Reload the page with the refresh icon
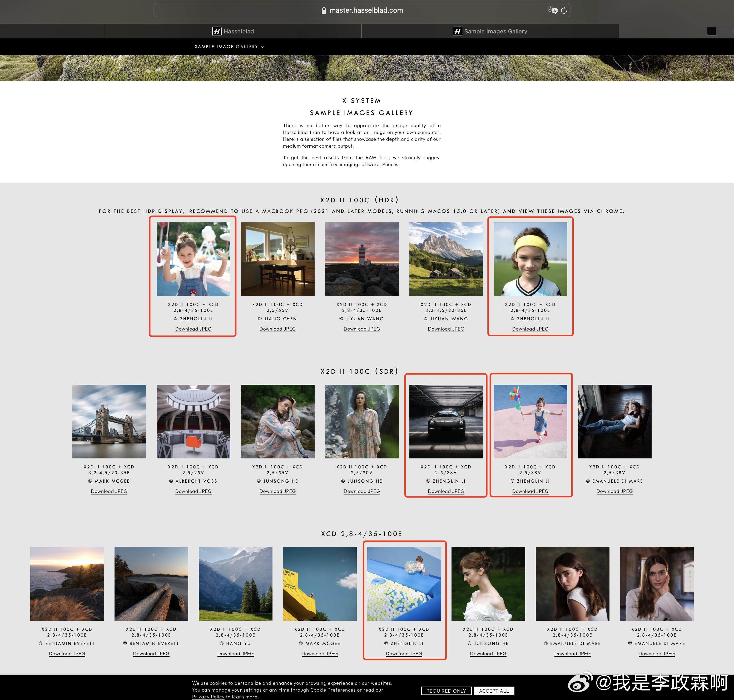This screenshot has height=700, width=734. tap(564, 11)
